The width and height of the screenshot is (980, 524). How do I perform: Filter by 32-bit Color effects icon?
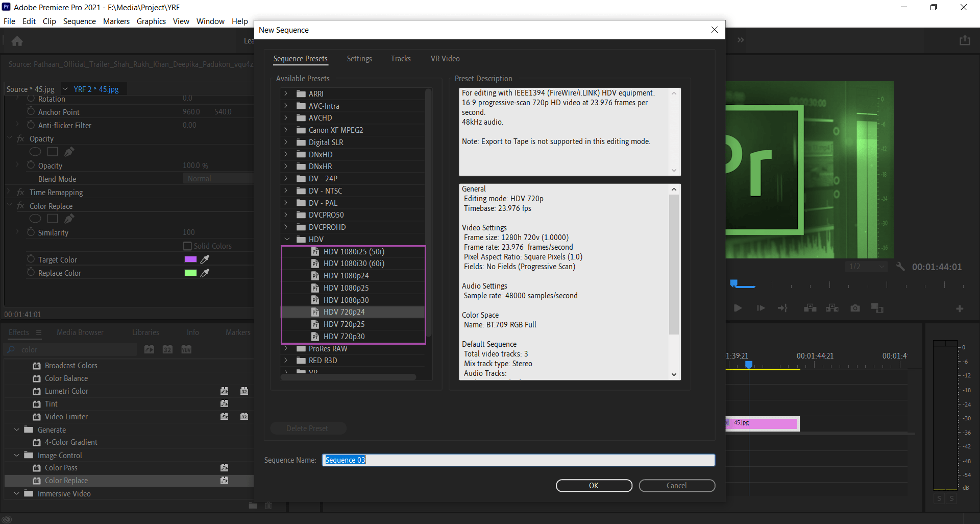[167, 349]
